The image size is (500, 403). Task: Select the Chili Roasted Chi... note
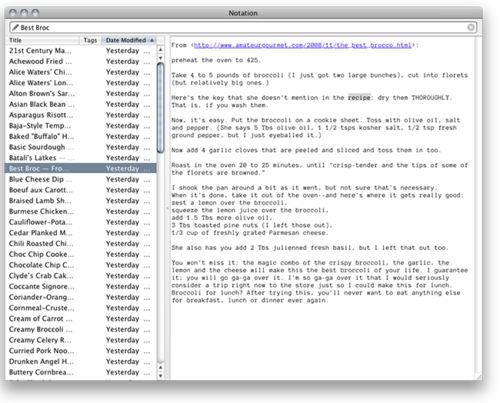click(81, 243)
